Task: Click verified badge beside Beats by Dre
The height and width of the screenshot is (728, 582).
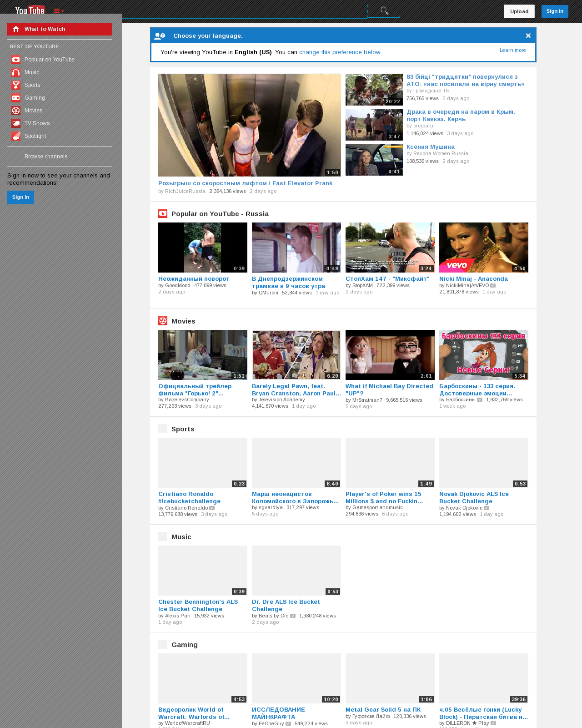Action: point(293,616)
